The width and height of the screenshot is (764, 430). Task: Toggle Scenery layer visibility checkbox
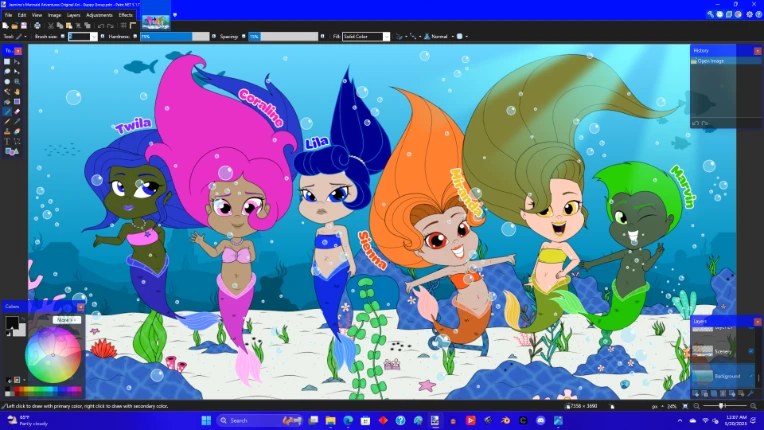[x=751, y=351]
